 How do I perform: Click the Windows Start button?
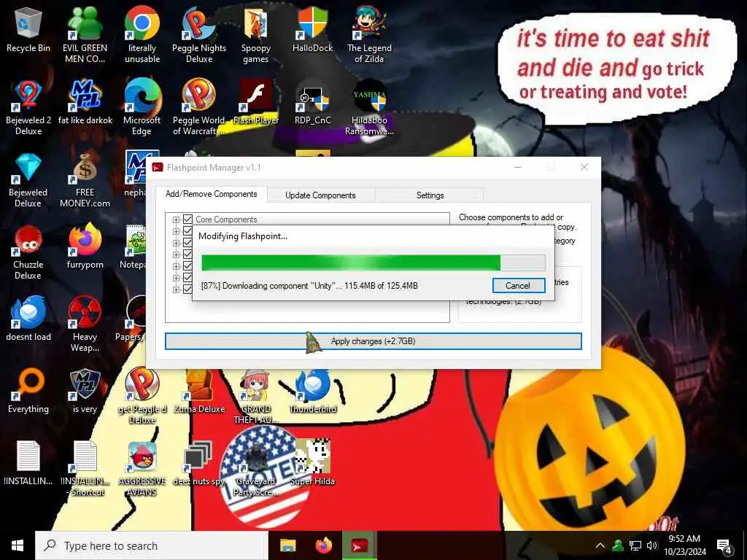(18, 545)
